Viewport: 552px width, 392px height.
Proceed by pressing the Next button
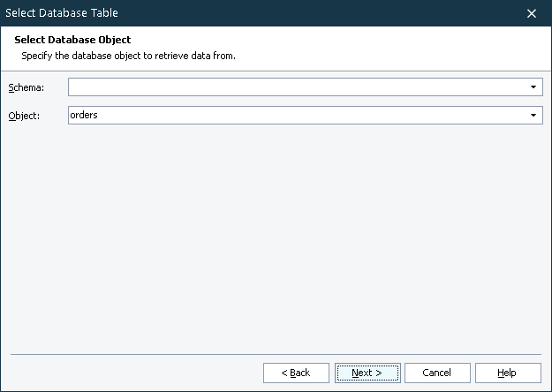tap(367, 373)
